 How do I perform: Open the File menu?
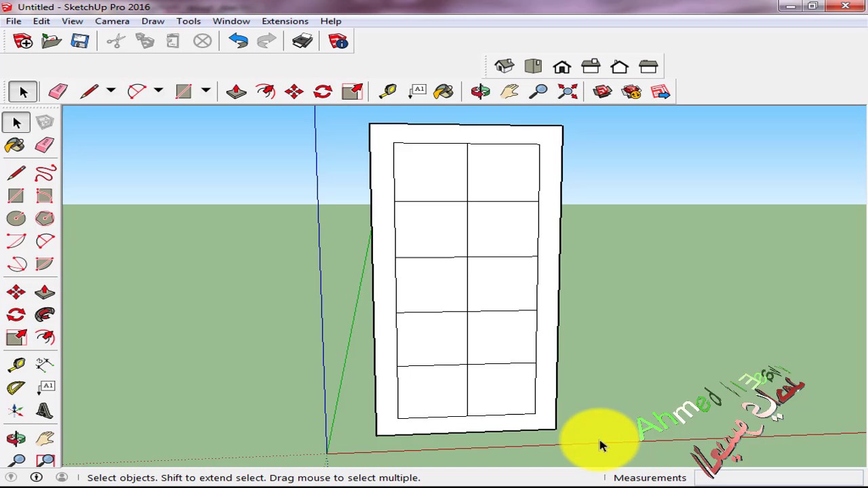point(14,21)
